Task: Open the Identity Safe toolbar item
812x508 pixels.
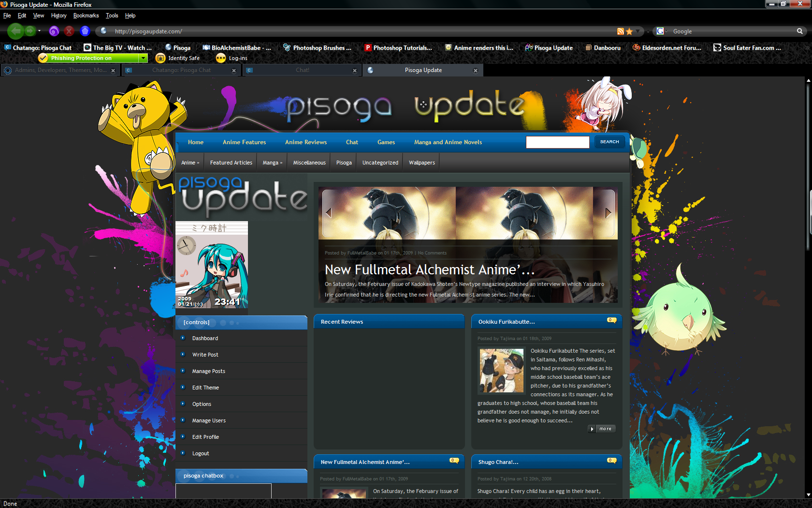Action: 178,58
